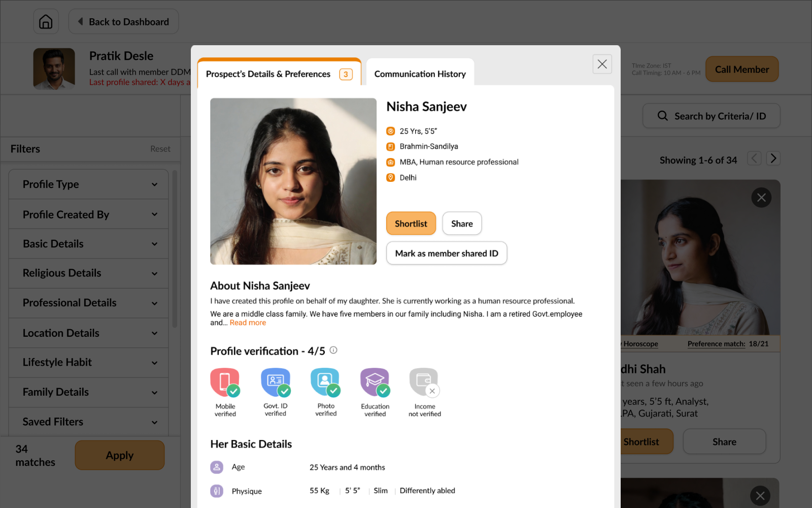This screenshot has width=812, height=508.
Task: Click the '34 matches' count
Action: [x=35, y=456]
